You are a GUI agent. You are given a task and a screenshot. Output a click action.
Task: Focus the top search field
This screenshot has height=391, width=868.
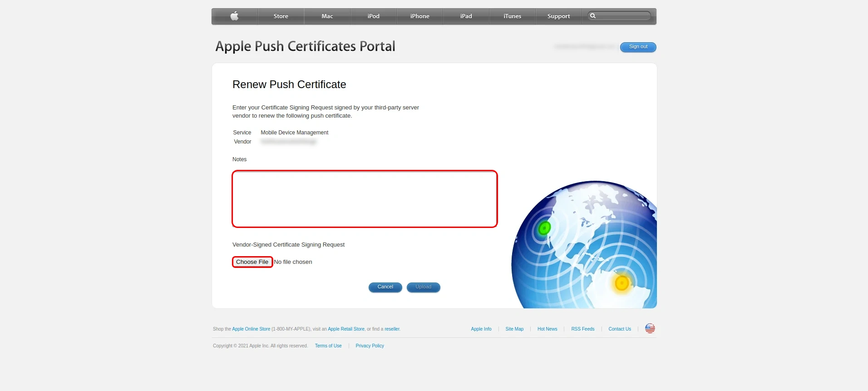623,16
